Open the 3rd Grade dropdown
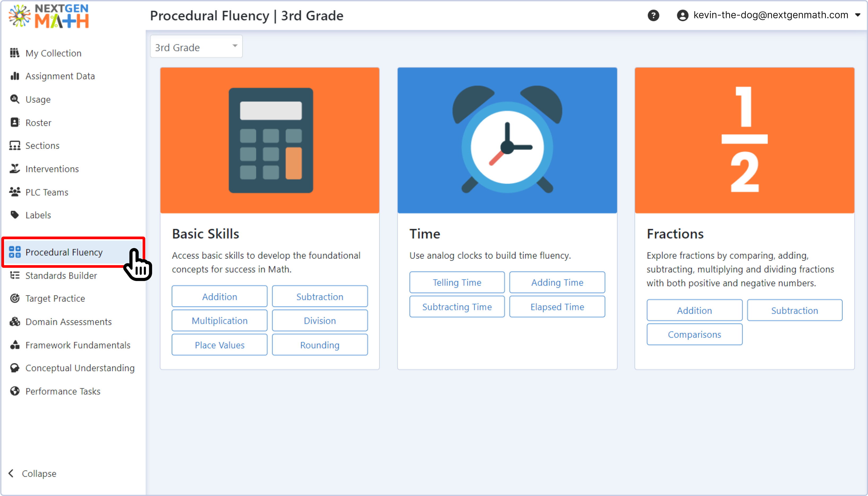Screen dimensions: 868x496 196,47
